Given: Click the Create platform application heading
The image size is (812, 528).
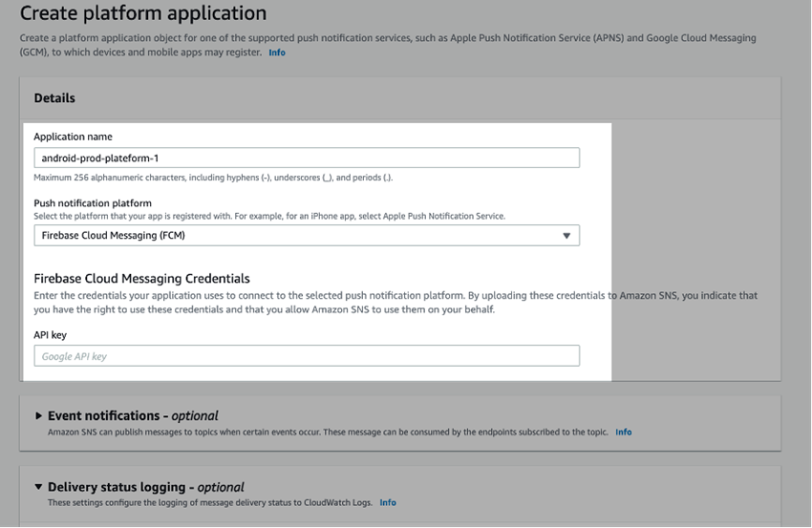Looking at the screenshot, I should [x=143, y=13].
